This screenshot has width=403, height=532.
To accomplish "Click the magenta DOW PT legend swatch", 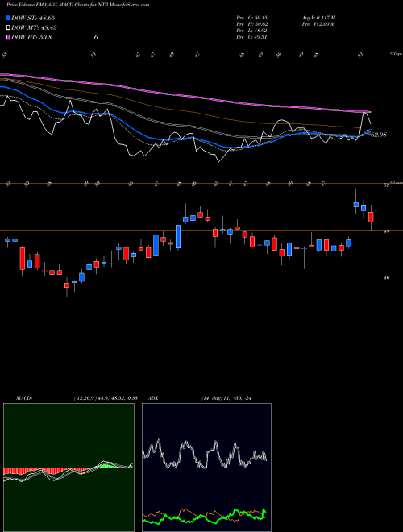I will coord(9,37).
